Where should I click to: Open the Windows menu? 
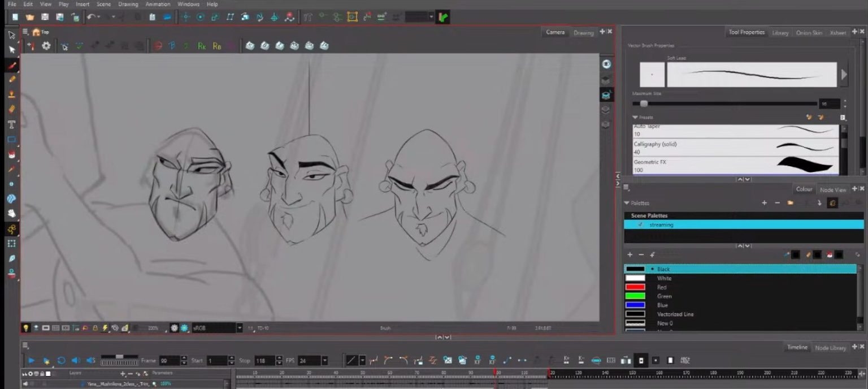188,4
